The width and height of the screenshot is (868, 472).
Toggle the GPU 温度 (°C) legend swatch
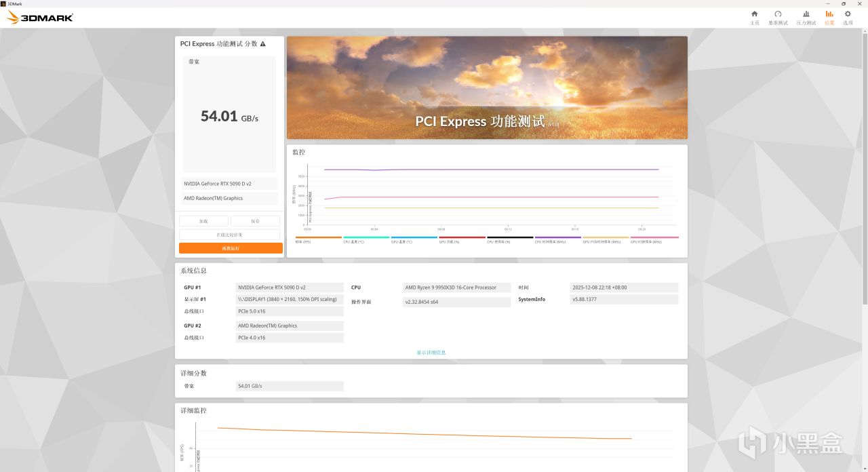(x=414, y=237)
